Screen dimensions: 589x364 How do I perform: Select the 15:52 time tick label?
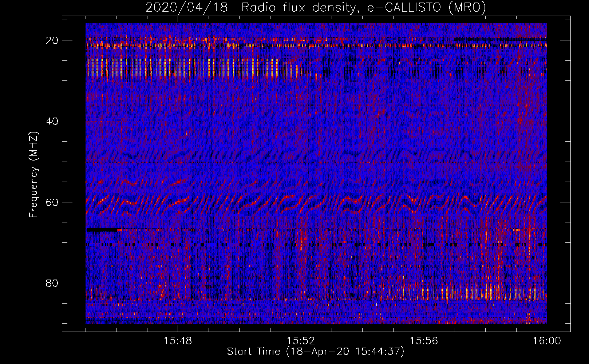coord(301,341)
